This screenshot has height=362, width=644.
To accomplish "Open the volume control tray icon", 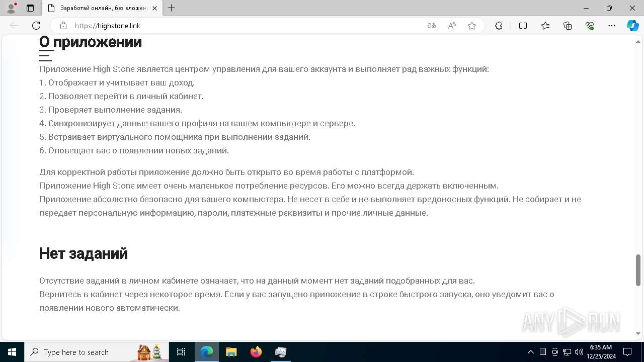I will (x=579, y=352).
